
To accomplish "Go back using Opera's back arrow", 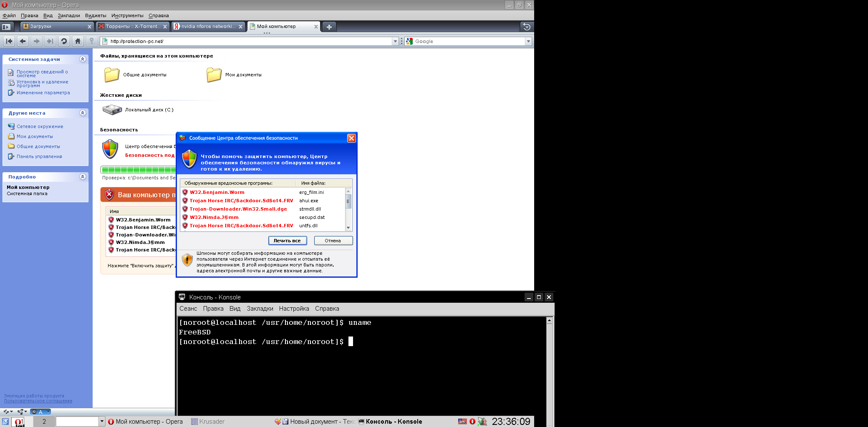I will (23, 41).
